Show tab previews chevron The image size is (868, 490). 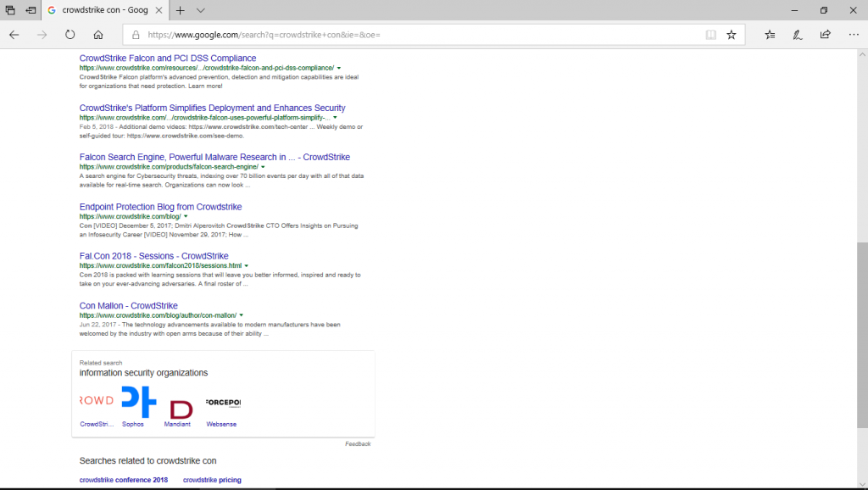click(x=200, y=10)
